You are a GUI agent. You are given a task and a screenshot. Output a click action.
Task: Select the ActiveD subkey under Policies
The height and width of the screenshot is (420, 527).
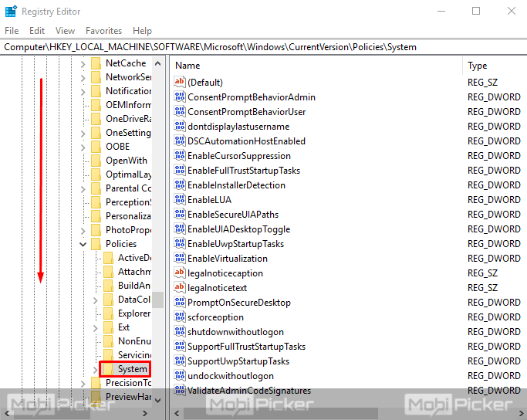134,258
